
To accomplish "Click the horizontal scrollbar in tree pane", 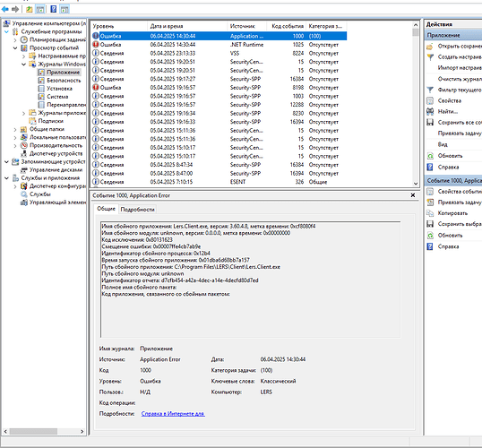I will [x=44, y=431].
